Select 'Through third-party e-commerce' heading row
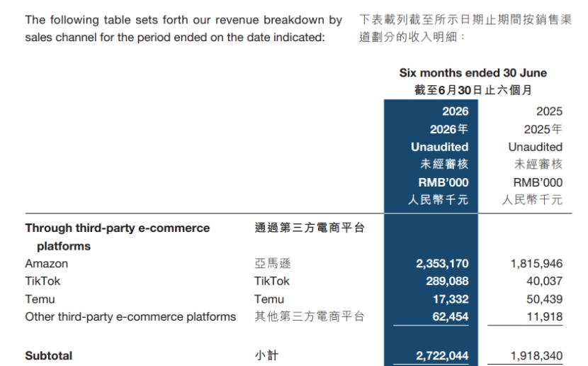588x366 pixels. (x=118, y=228)
